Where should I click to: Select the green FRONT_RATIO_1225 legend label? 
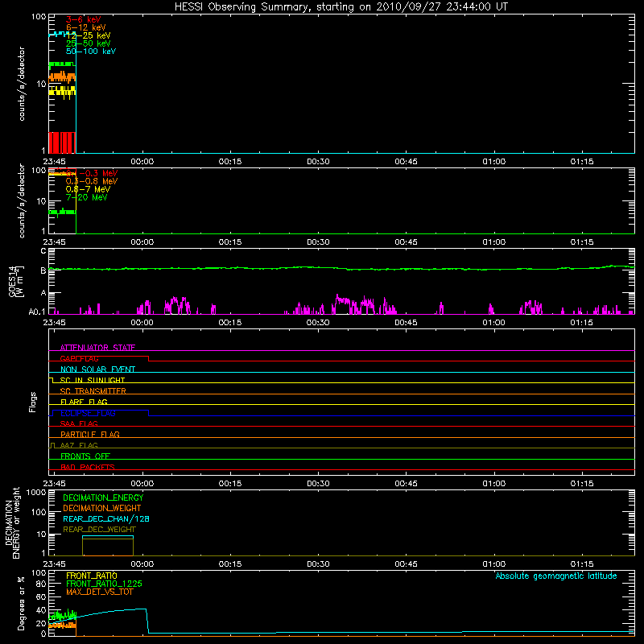[x=104, y=584]
